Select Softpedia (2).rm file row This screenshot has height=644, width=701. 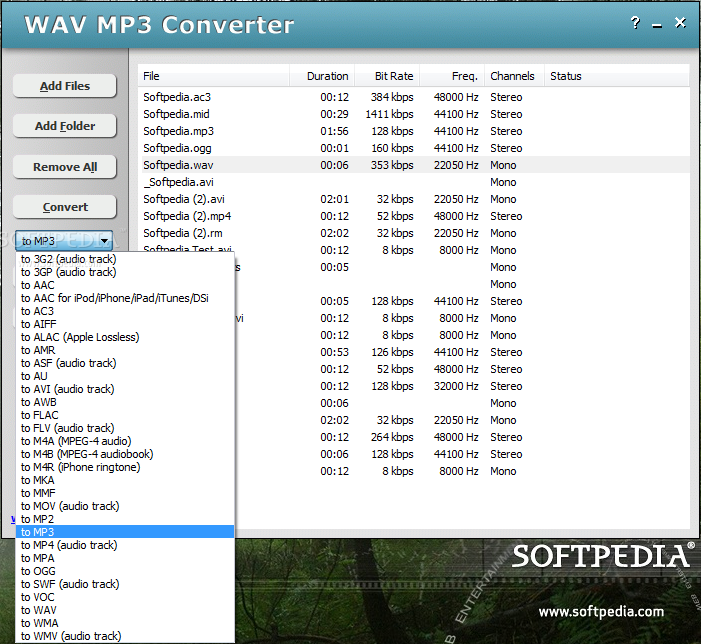(416, 233)
